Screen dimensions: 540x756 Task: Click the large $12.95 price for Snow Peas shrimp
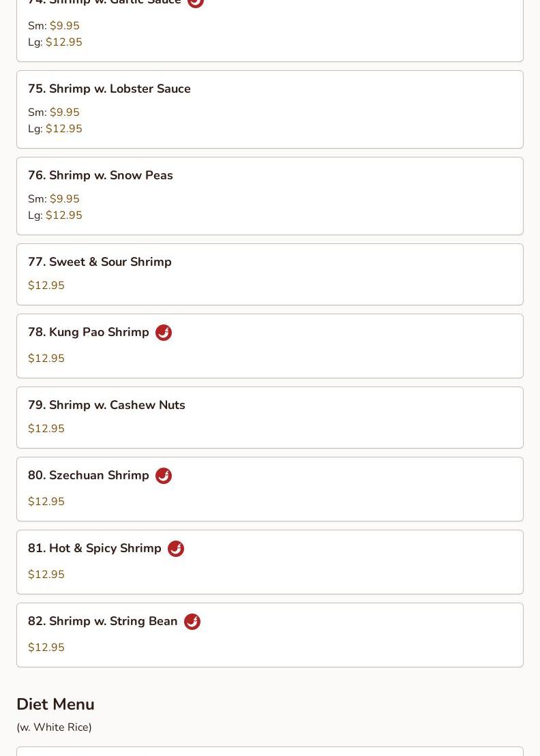point(64,215)
